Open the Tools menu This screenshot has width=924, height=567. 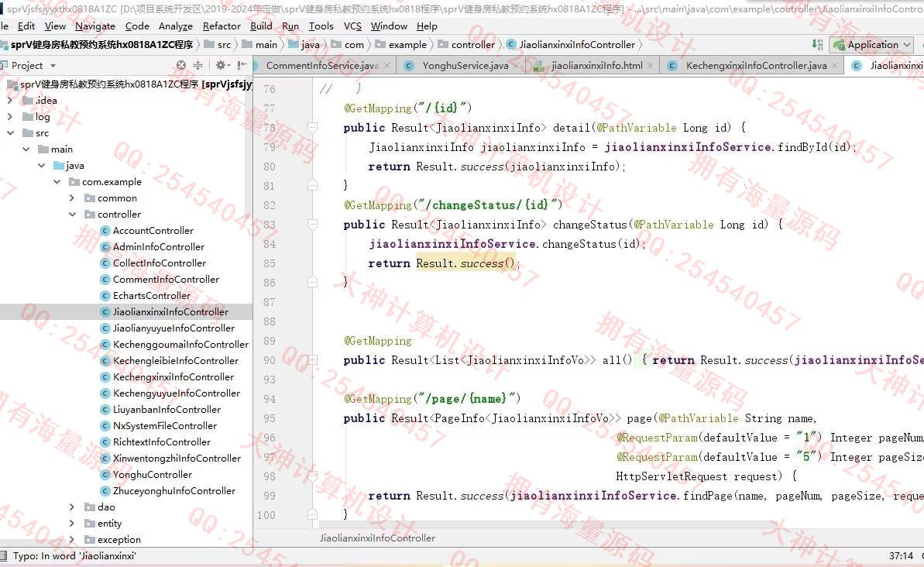[321, 26]
